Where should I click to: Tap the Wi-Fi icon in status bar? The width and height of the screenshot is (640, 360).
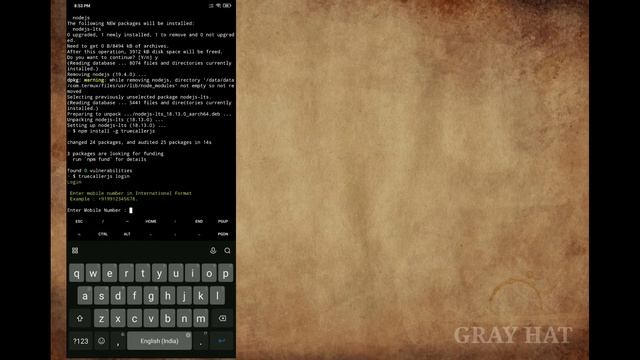click(218, 6)
